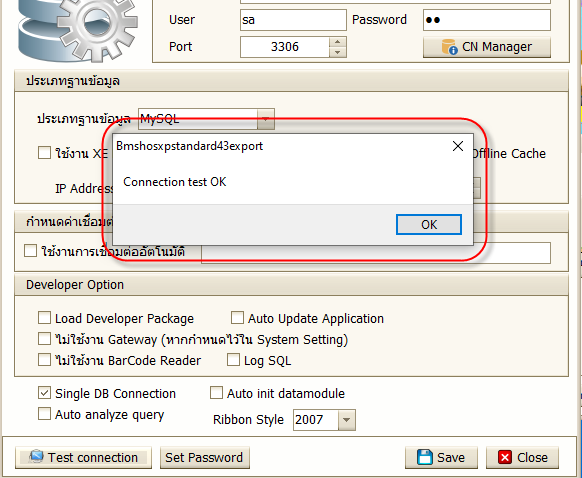
Task: Enable Load Developer Package checkbox
Action: (45, 318)
